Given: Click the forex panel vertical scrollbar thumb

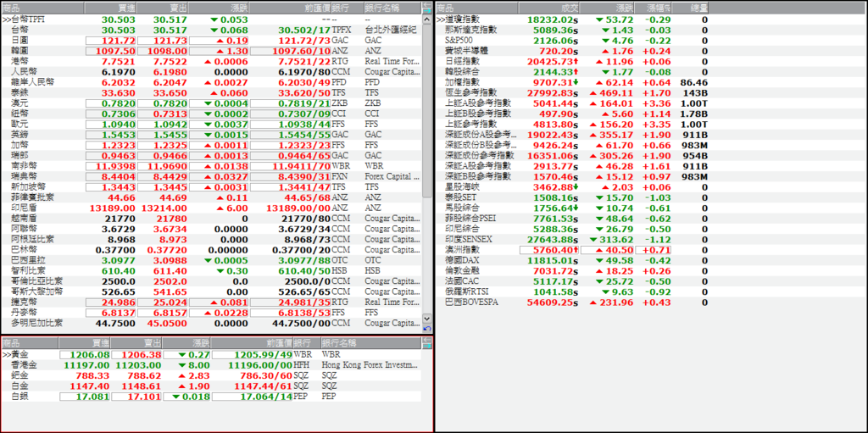Looking at the screenshot, I should pos(427,111).
